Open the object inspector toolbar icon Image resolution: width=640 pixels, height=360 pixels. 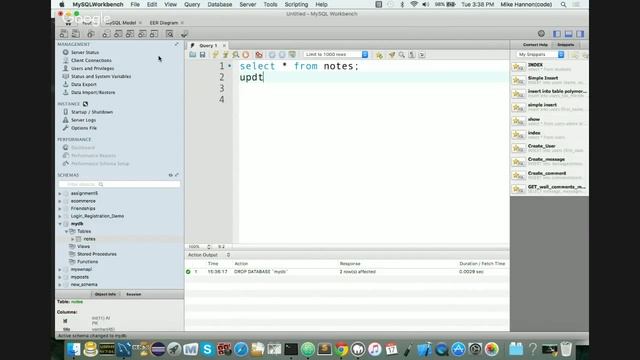click(91, 34)
